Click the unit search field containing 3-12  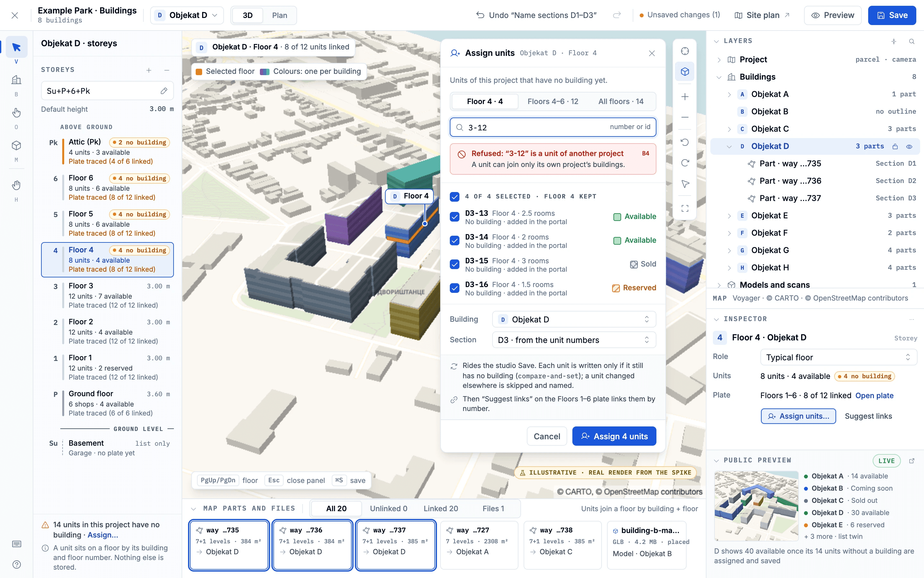point(553,127)
